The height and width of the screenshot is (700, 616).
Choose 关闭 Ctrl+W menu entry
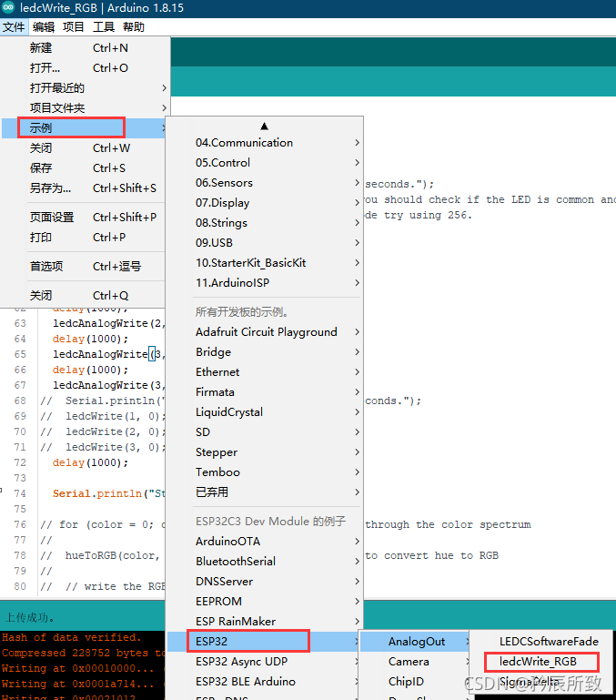click(85, 148)
